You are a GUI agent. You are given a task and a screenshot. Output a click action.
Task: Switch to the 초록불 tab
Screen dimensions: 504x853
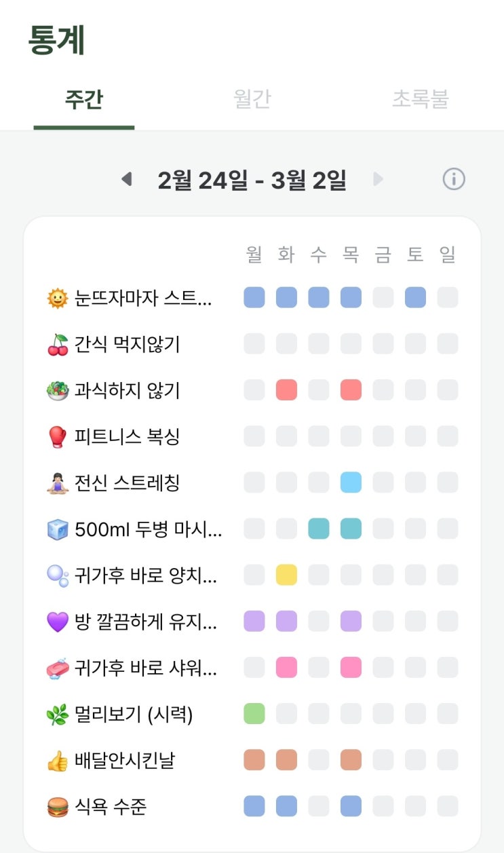coord(420,99)
